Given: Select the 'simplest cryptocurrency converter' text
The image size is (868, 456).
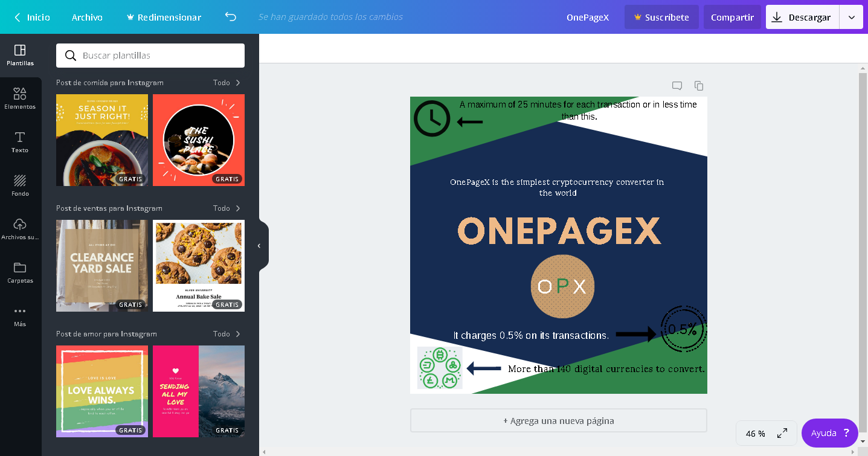Looking at the screenshot, I should 558,187.
